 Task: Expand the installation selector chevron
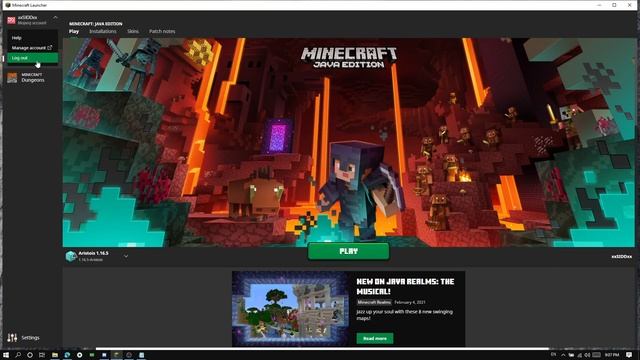(x=126, y=256)
